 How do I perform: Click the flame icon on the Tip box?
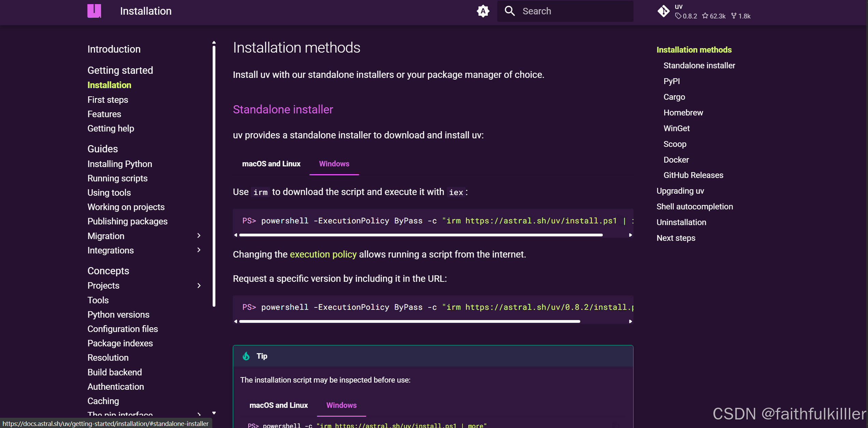pyautogui.click(x=246, y=356)
